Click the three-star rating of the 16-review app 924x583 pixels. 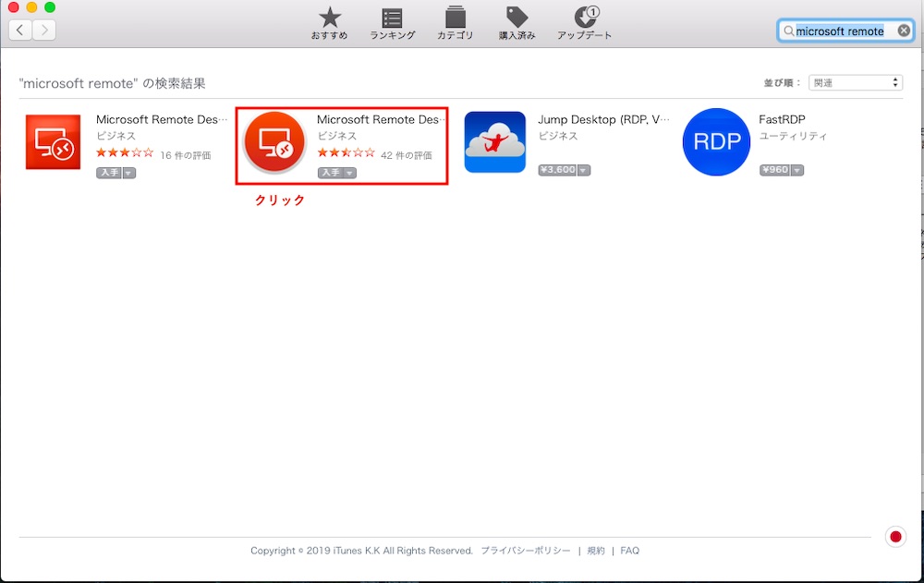[125, 152]
